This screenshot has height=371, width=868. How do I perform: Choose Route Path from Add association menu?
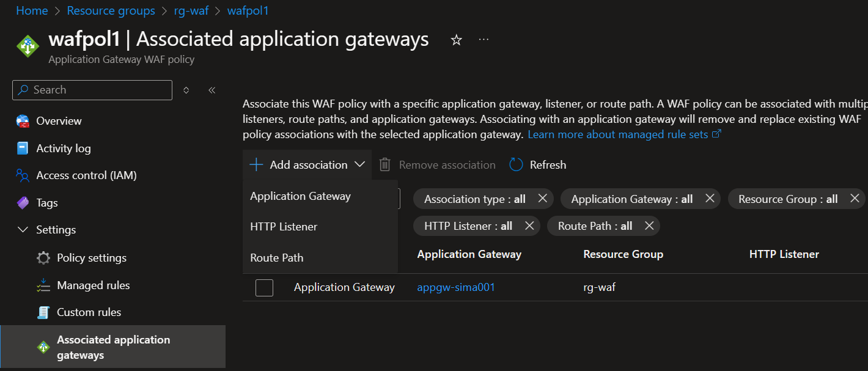(x=320, y=258)
